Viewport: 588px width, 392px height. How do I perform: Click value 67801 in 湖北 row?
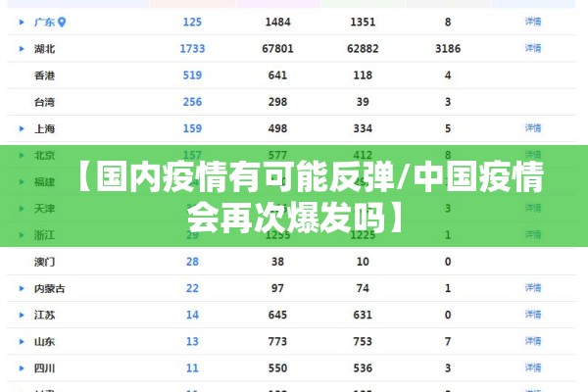[278, 48]
